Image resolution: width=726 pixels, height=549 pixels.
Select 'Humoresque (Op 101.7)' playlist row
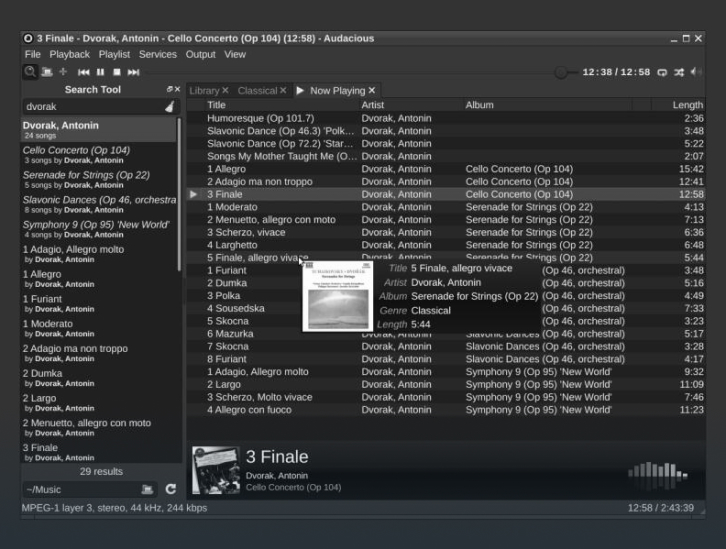point(446,119)
